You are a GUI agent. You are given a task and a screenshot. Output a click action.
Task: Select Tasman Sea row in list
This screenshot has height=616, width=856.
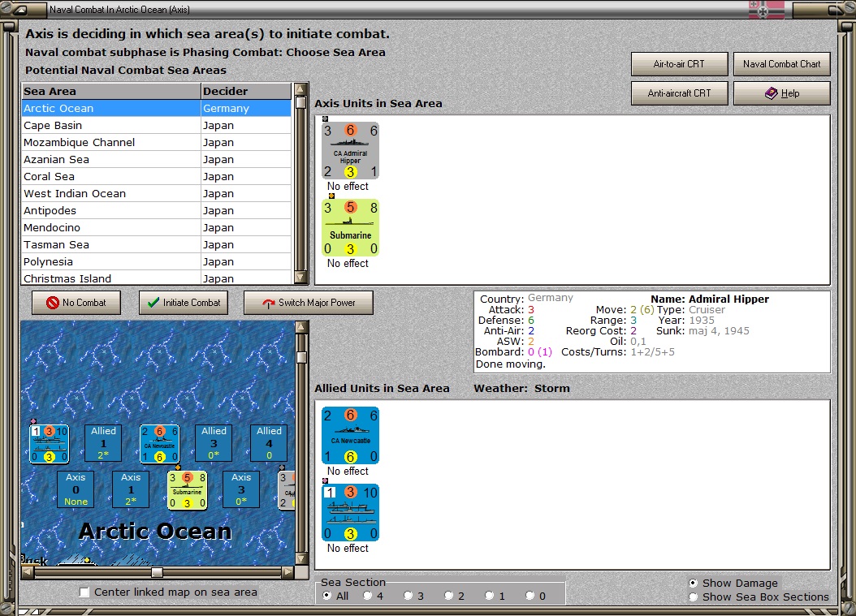pos(156,245)
